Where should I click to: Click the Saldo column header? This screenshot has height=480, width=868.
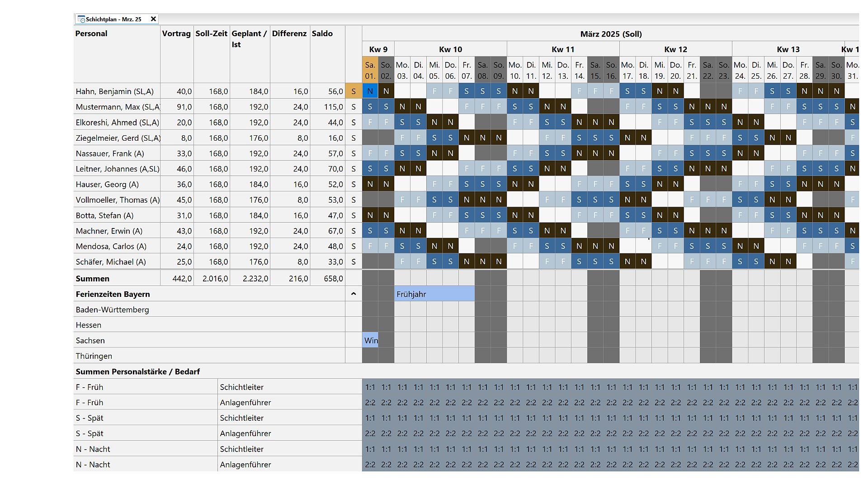point(322,33)
